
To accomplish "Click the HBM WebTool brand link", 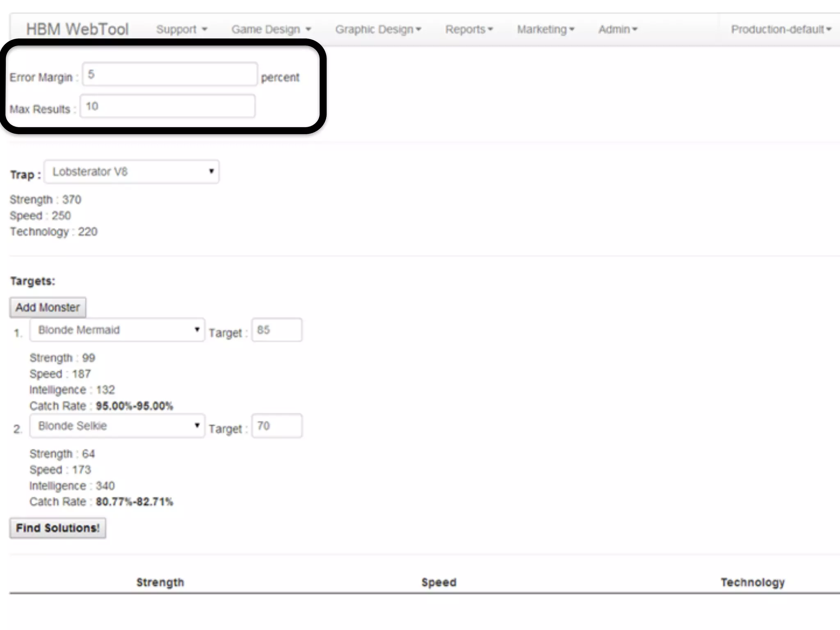I will 77,30.
